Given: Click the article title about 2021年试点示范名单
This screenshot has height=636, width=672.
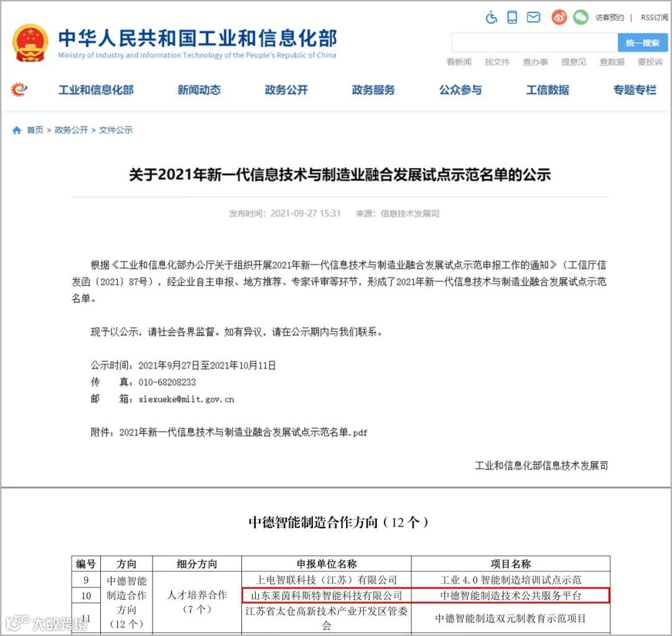Looking at the screenshot, I should tap(340, 175).
